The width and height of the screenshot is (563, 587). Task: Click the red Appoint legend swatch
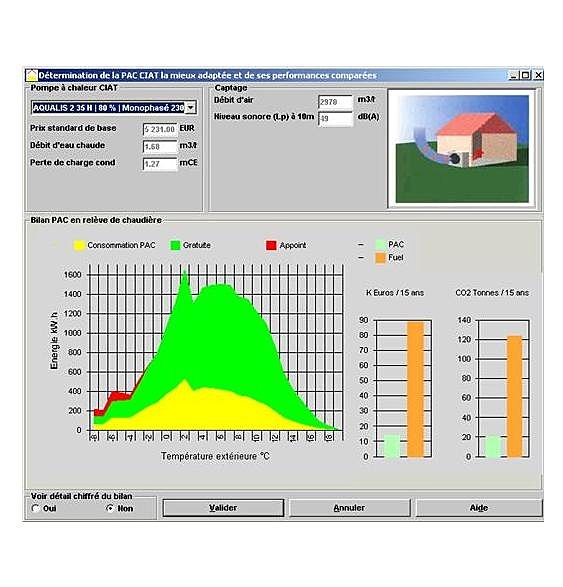271,246
